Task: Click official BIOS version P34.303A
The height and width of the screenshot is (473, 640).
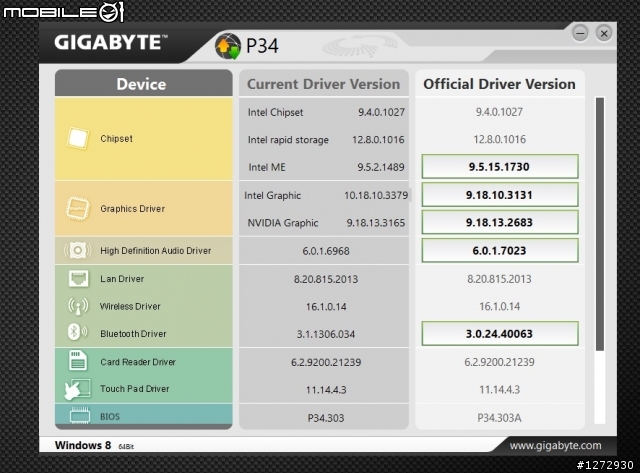Action: [499, 418]
